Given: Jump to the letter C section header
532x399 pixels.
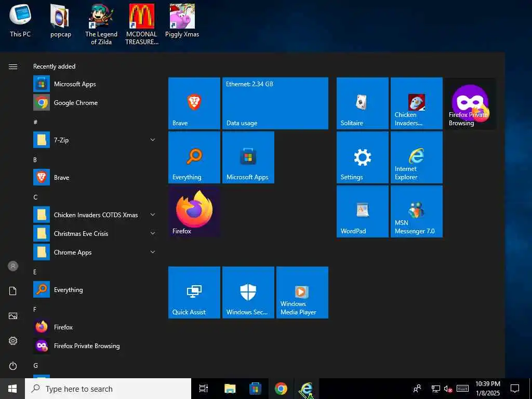Looking at the screenshot, I should click(x=35, y=197).
